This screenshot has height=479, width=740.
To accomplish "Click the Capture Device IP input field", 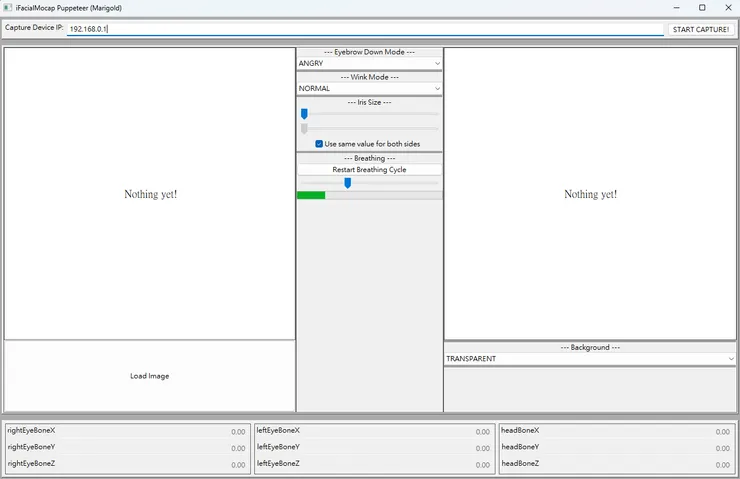I will click(365, 29).
